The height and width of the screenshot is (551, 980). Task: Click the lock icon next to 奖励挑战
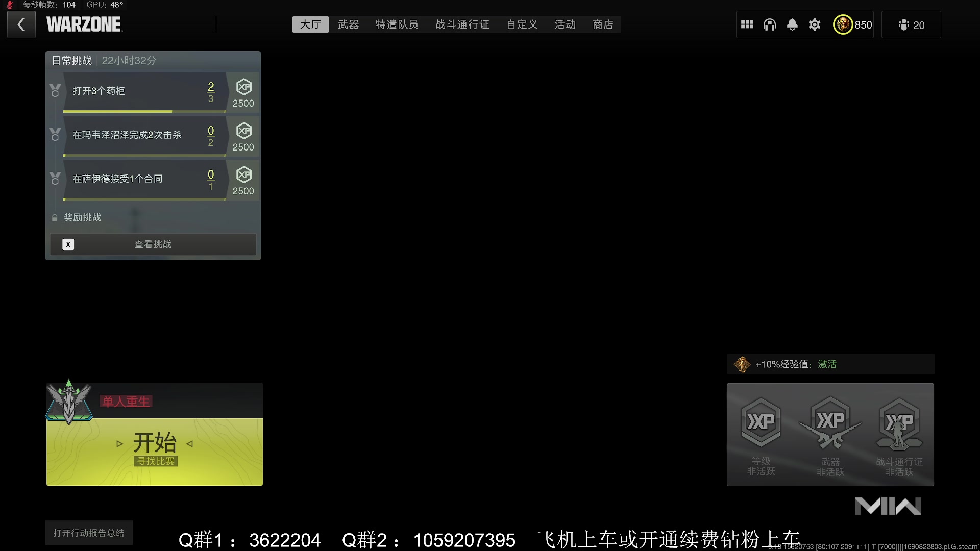[55, 218]
